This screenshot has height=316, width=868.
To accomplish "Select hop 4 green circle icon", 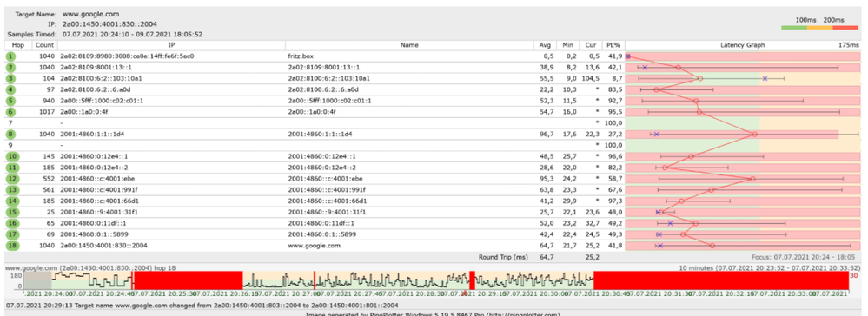I will [11, 89].
